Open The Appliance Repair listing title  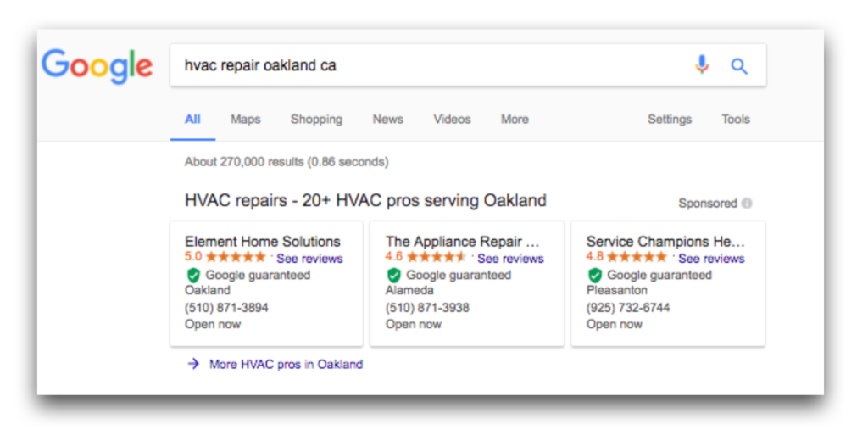pos(463,242)
